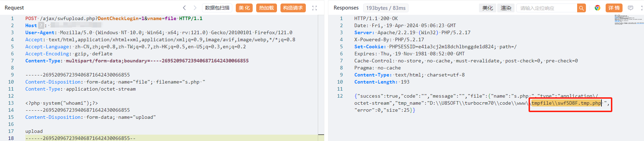Click the name="upload" Content-Disposition line

point(90,117)
